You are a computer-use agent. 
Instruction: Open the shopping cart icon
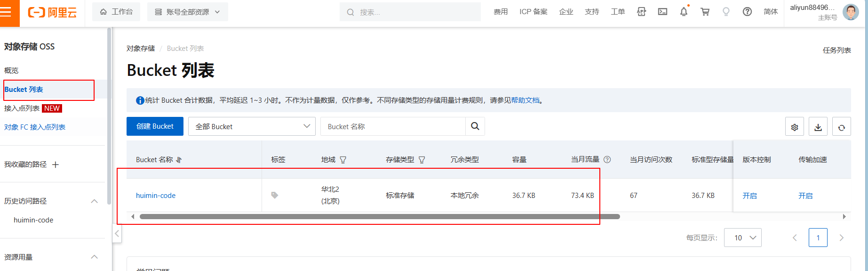point(705,12)
